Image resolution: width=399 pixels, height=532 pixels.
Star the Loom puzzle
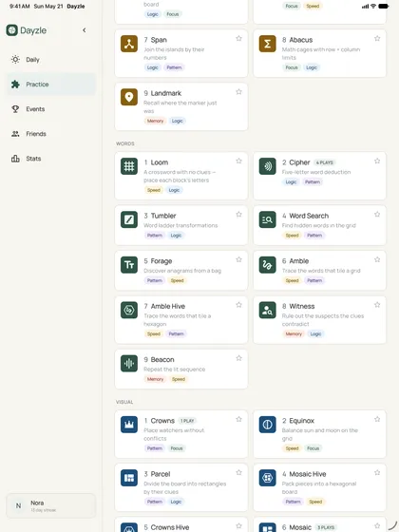click(238, 161)
